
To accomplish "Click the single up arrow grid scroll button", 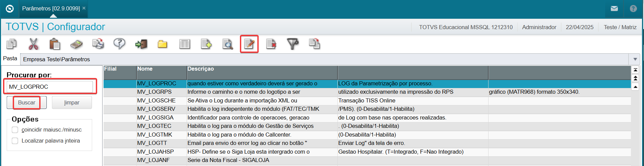I will point(635,87).
